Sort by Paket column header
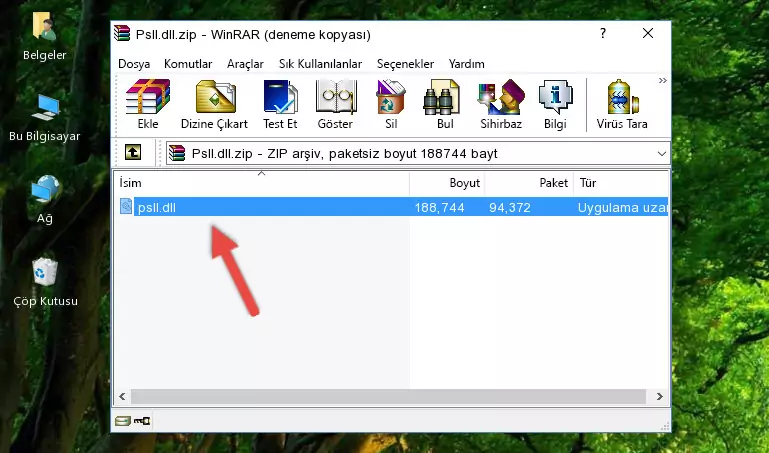Viewport: 769px width, 453px height. pyautogui.click(x=529, y=183)
